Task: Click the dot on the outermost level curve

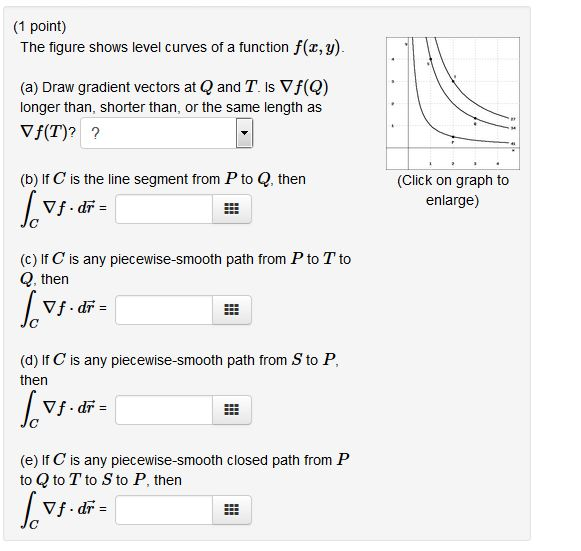Action: pos(453,80)
